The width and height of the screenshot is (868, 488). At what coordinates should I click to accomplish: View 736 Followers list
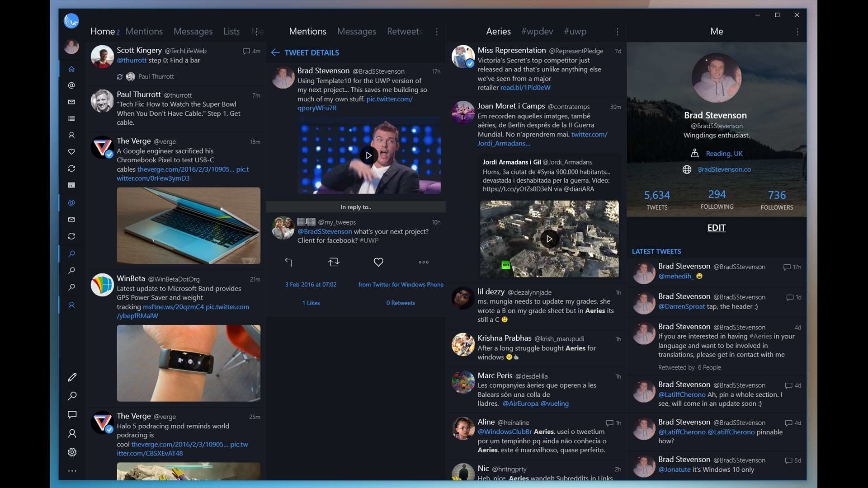(x=777, y=200)
